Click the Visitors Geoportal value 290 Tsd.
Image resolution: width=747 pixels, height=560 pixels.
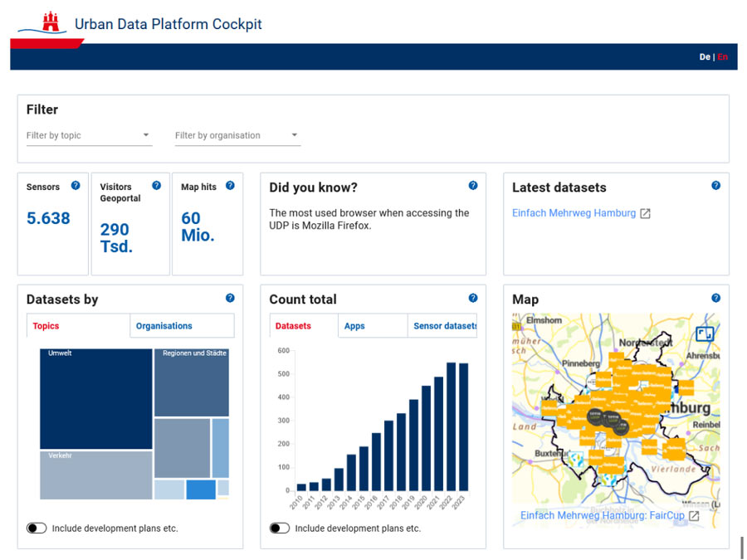(116, 238)
